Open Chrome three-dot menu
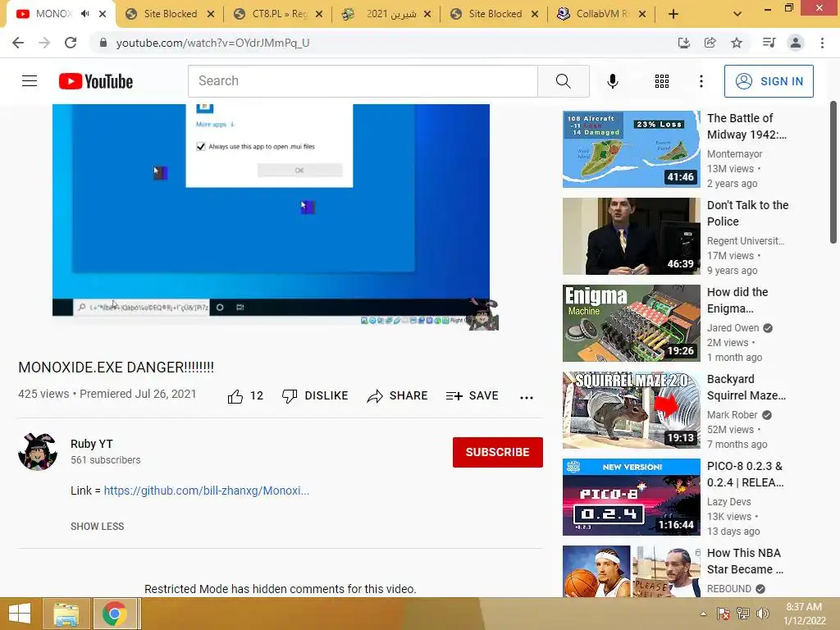 point(822,43)
